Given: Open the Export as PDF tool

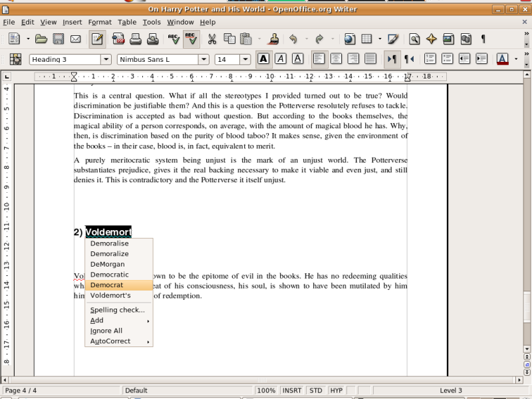Looking at the screenshot, I should [118, 39].
